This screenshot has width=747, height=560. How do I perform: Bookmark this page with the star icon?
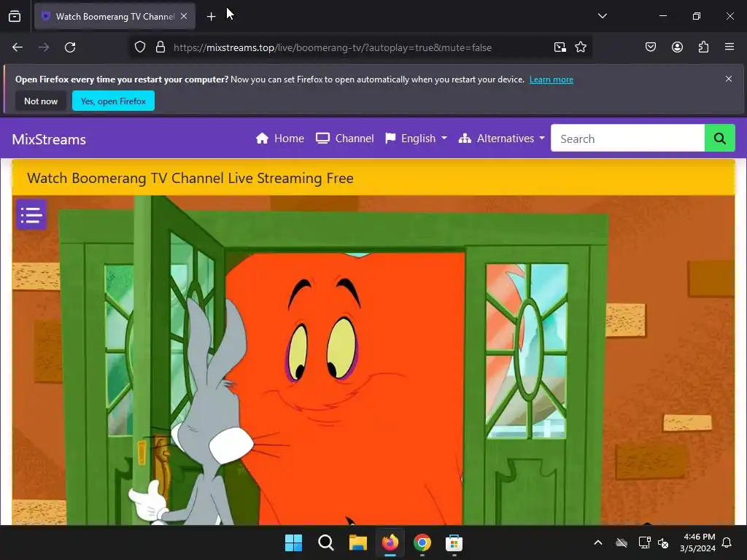coord(580,47)
